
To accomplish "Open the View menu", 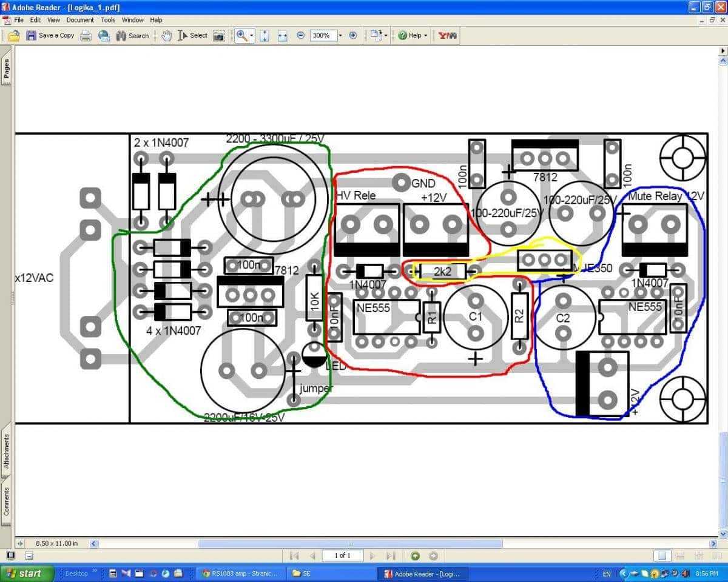I will (x=54, y=20).
